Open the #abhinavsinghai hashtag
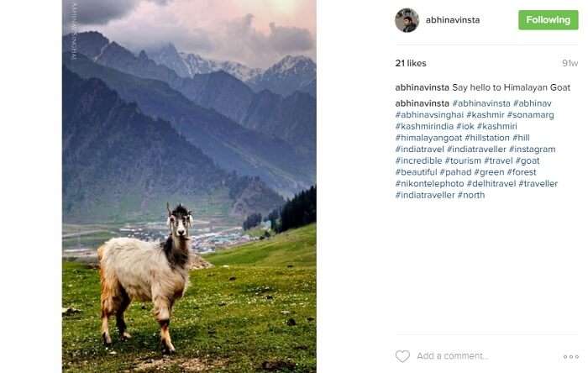 click(x=429, y=115)
